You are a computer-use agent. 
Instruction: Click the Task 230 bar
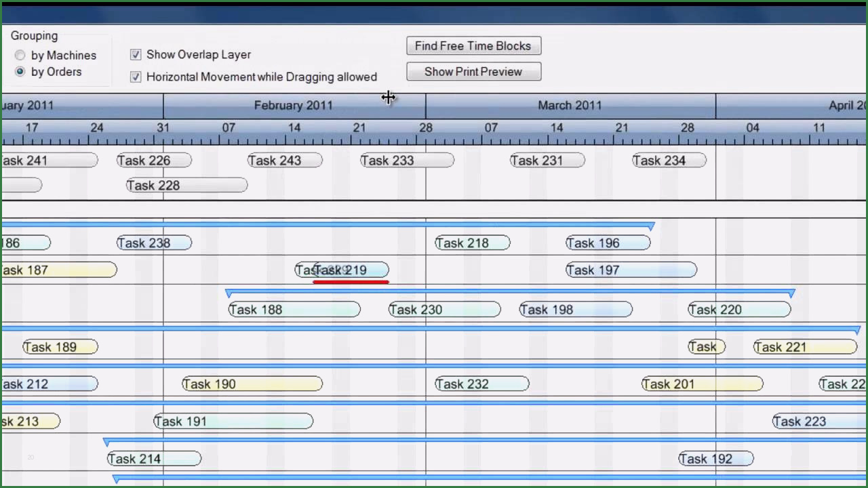pos(444,310)
